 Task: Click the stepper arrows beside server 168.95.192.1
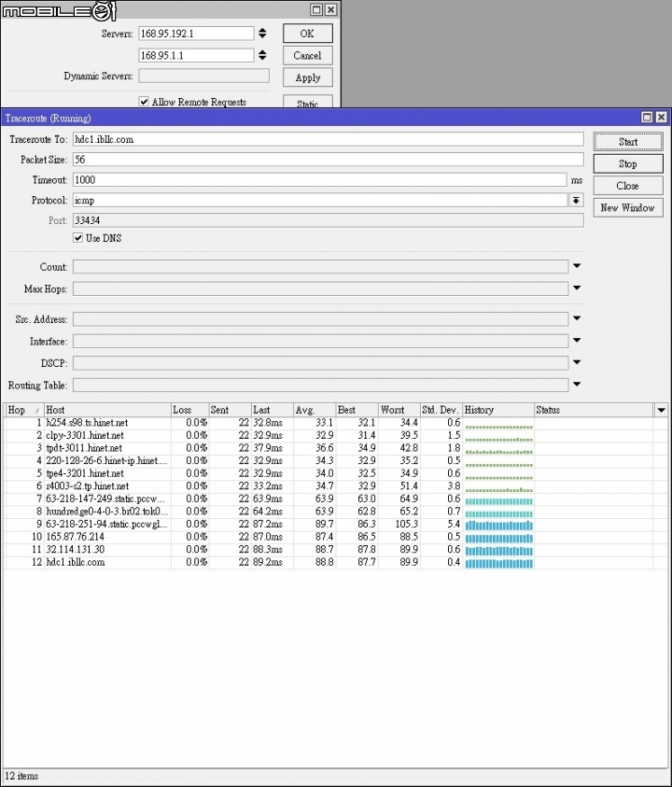tap(262, 34)
